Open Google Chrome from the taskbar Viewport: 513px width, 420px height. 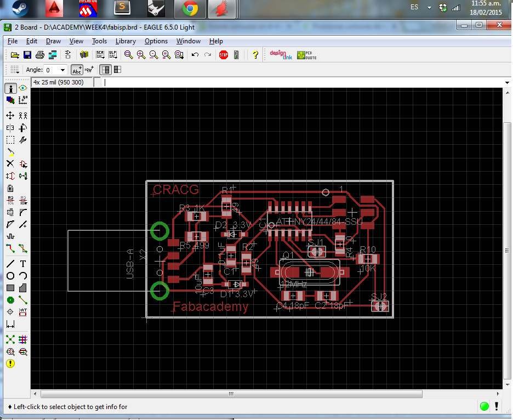pos(190,9)
